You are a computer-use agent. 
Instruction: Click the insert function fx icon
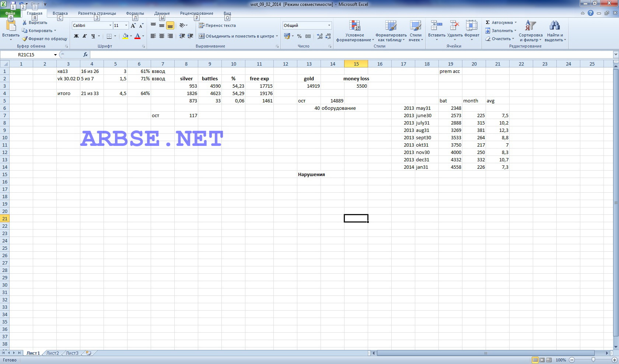coord(85,55)
